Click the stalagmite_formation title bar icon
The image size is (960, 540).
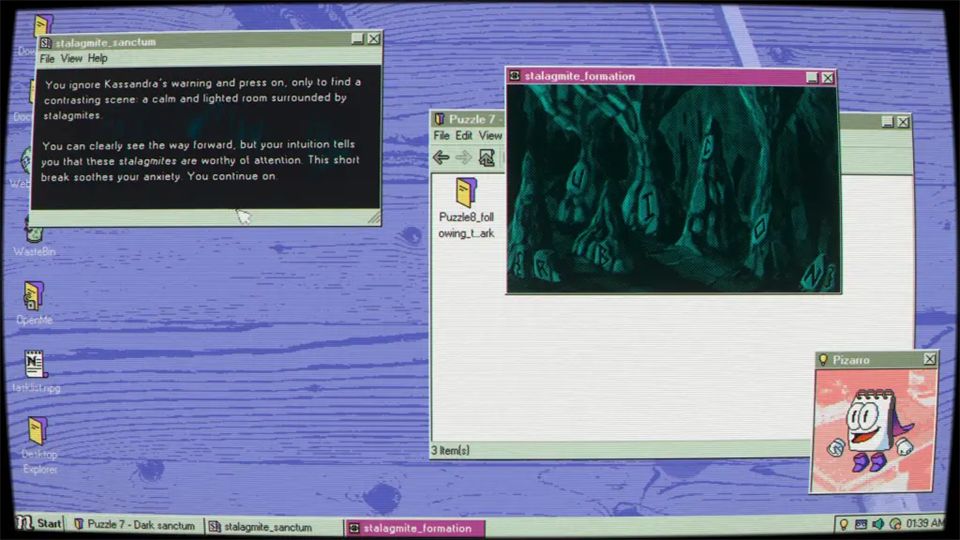(x=515, y=76)
